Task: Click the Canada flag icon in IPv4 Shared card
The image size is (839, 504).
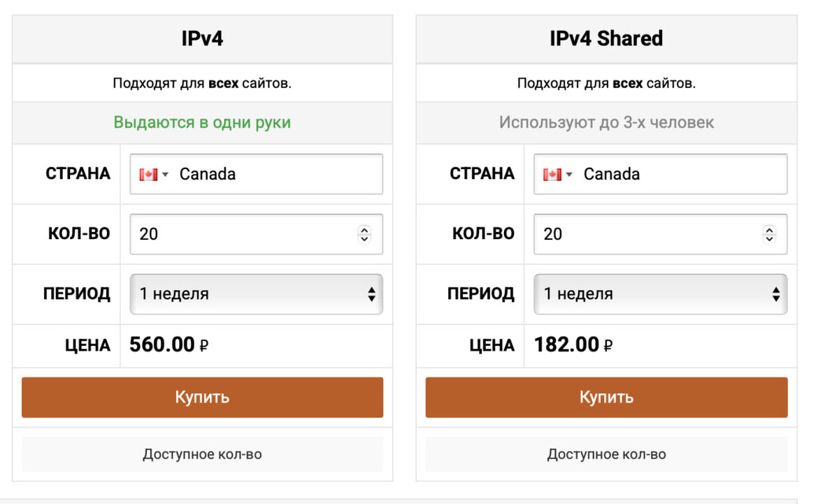Action: [x=552, y=174]
